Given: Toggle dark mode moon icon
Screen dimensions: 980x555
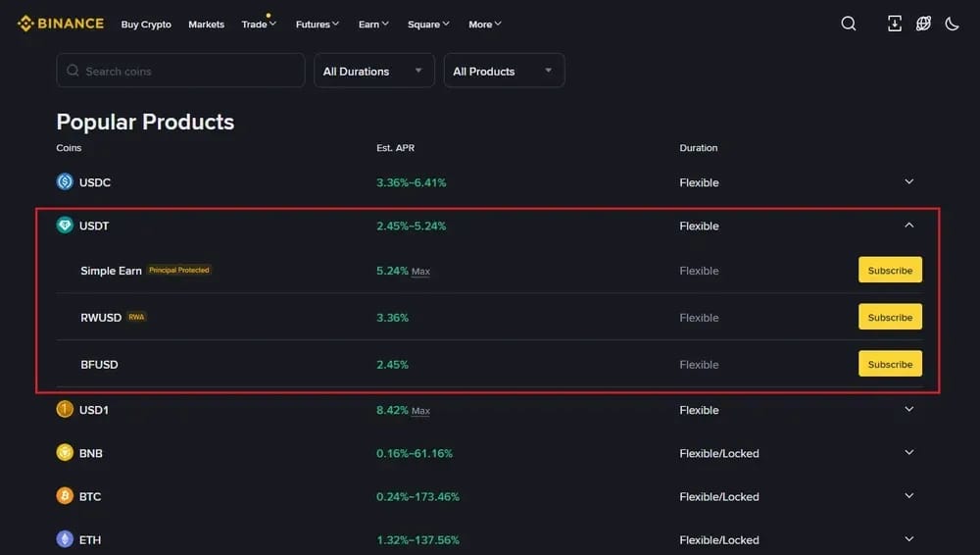Looking at the screenshot, I should tap(952, 24).
